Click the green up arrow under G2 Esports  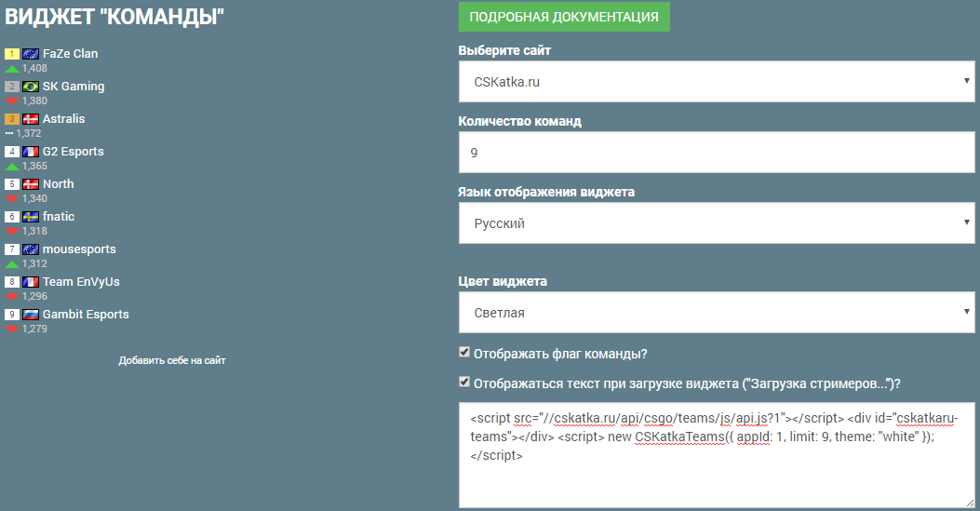pyautogui.click(x=12, y=167)
